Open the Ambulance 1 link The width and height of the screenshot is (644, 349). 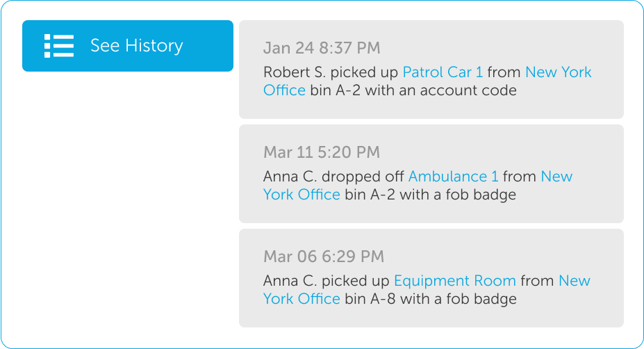tap(453, 177)
